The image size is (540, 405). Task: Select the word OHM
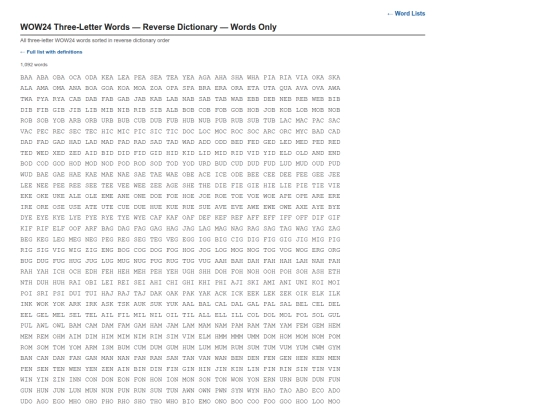coord(59,337)
